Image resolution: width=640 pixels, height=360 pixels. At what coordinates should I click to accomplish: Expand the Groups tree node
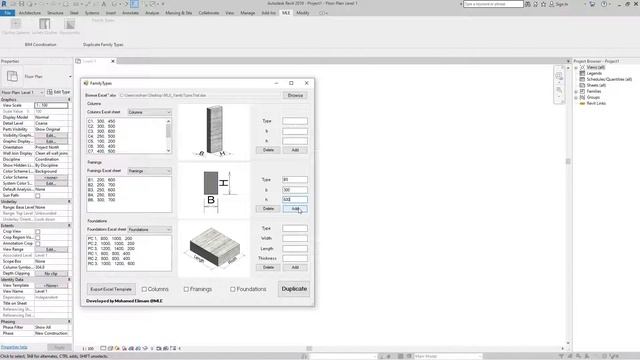tap(576, 98)
